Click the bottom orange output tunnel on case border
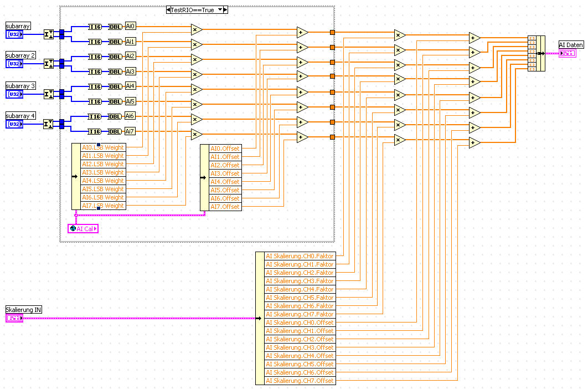Screen dimensions: 588x389 point(332,137)
